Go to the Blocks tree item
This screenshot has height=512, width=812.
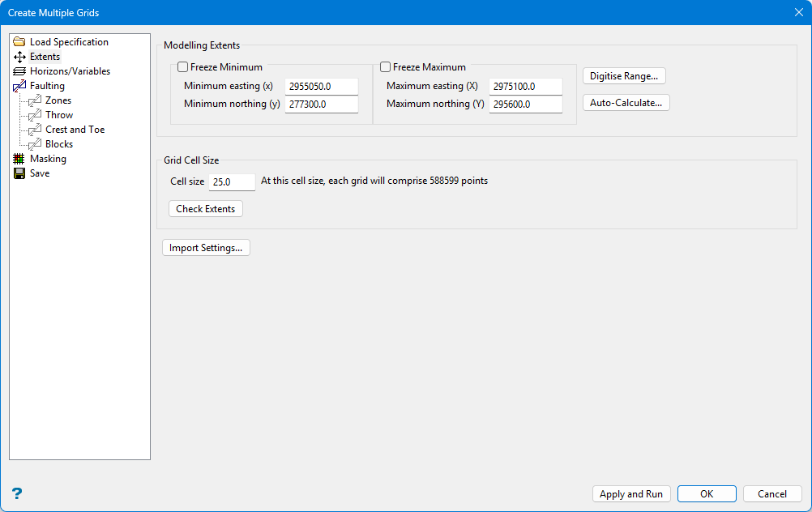(x=59, y=144)
